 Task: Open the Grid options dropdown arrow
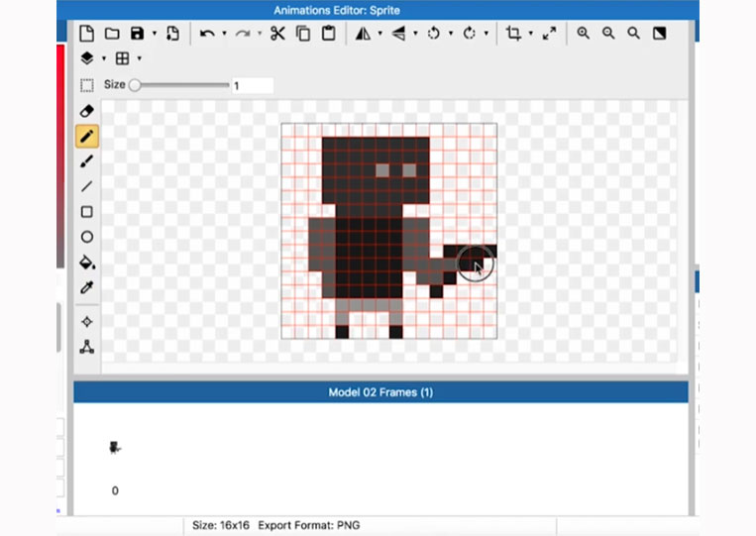tap(140, 58)
